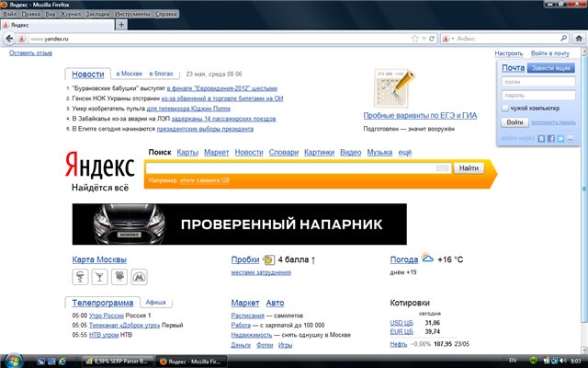Focus the логин input field

pyautogui.click(x=538, y=82)
